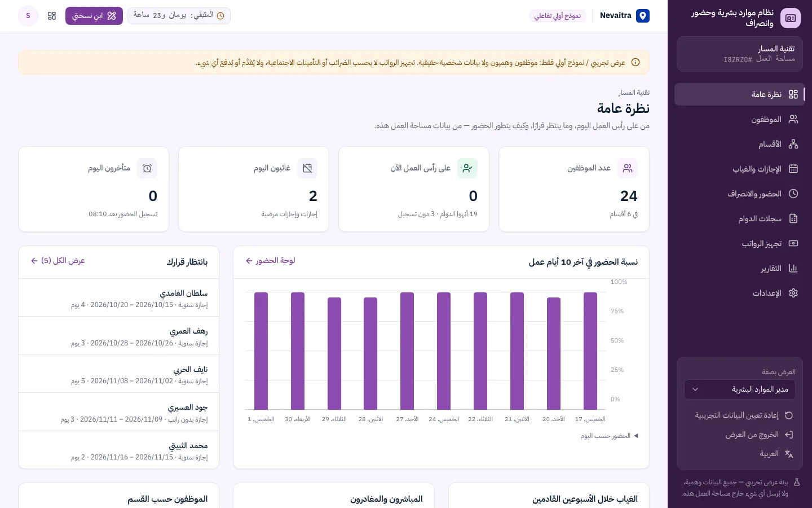812x508 pixels.
Task: Click الخروج من العرض exit option
Action: pyautogui.click(x=739, y=435)
